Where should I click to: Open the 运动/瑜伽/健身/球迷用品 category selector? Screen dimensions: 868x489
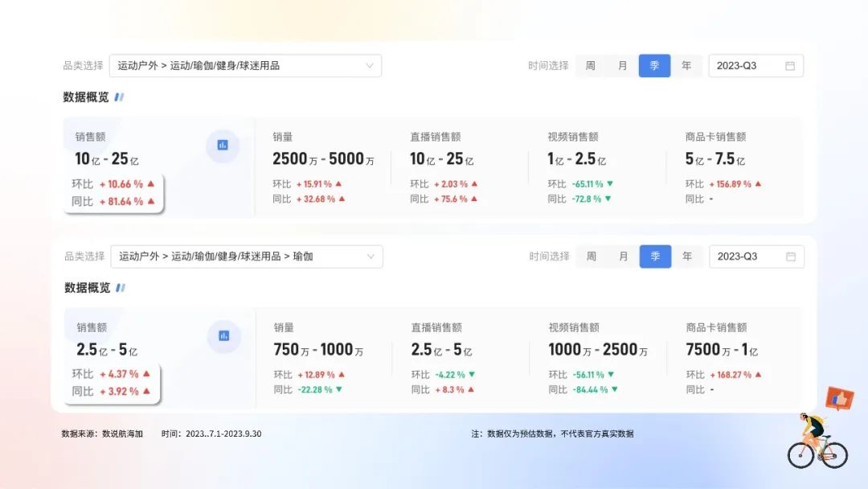pos(245,66)
